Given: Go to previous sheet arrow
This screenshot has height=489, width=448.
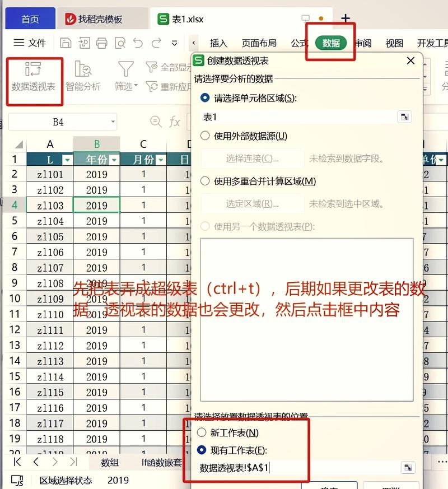Looking at the screenshot, I should (x=36, y=462).
